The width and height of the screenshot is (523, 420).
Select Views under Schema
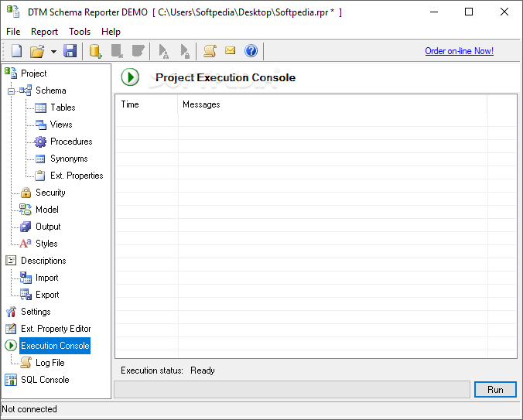click(61, 125)
